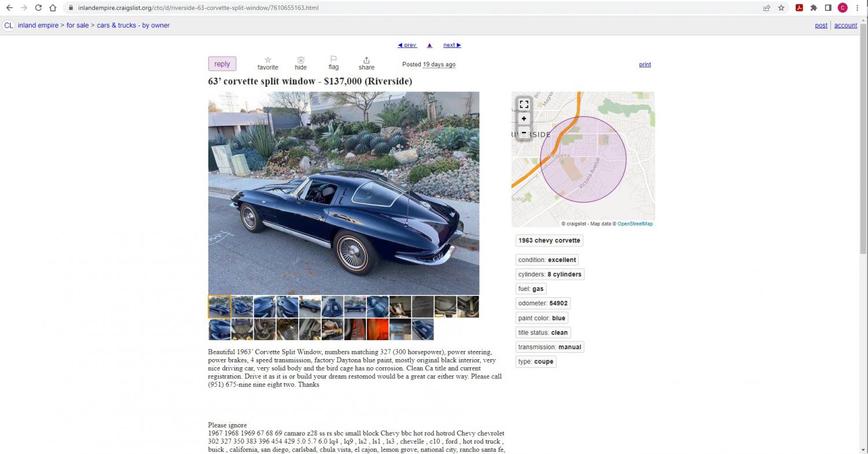Go back to listings with up triangle
Viewport: 868px width, 454px height.
(429, 45)
